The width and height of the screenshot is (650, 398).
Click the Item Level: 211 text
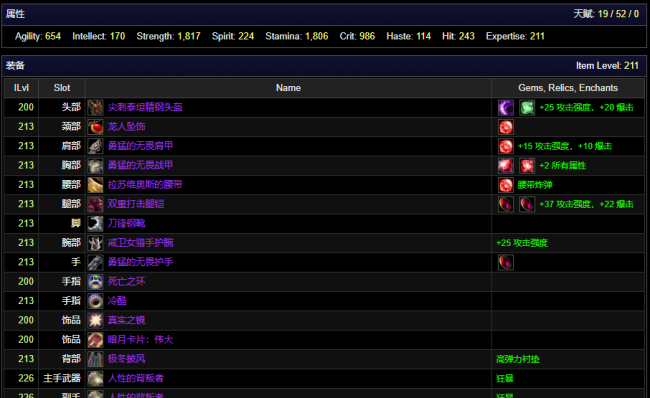(607, 66)
